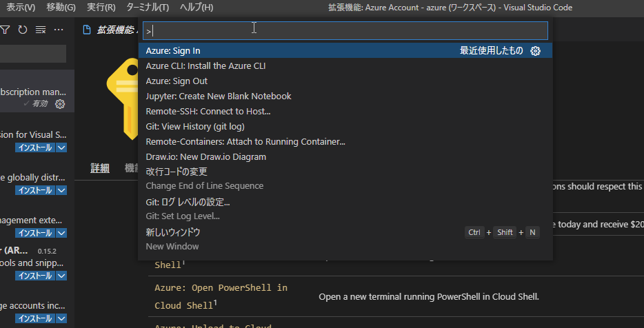Open the 移動(G) menu

point(61,8)
